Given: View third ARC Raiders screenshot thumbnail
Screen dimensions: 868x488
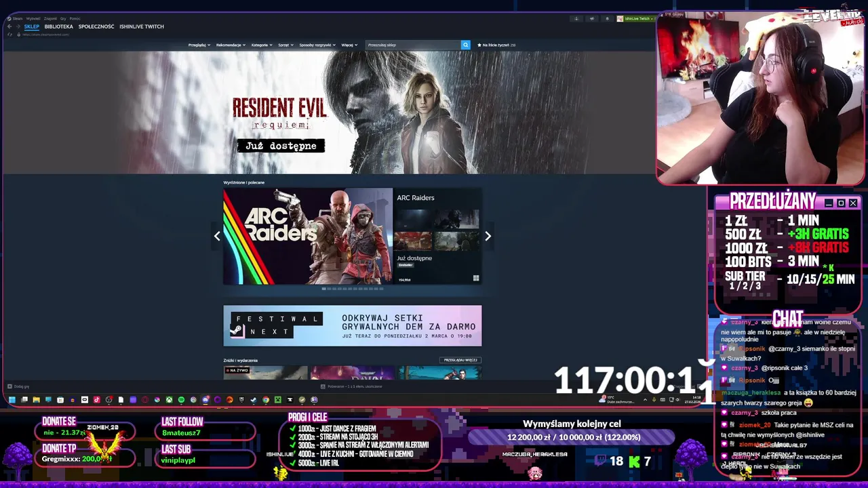Looking at the screenshot, I should (x=413, y=241).
